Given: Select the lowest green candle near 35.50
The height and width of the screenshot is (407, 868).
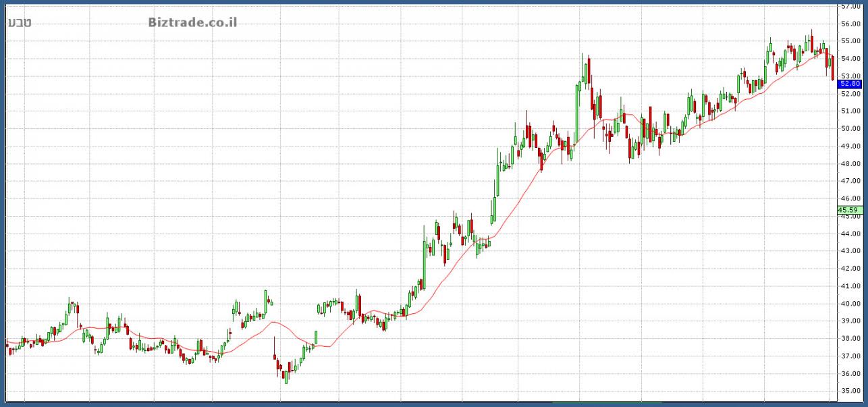Looking at the screenshot, I should 286,375.
